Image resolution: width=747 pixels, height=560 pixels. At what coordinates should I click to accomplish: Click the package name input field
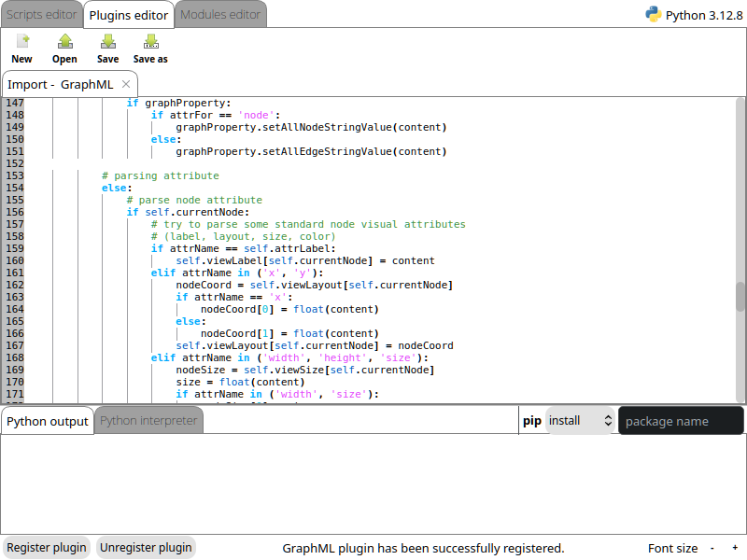(x=681, y=421)
